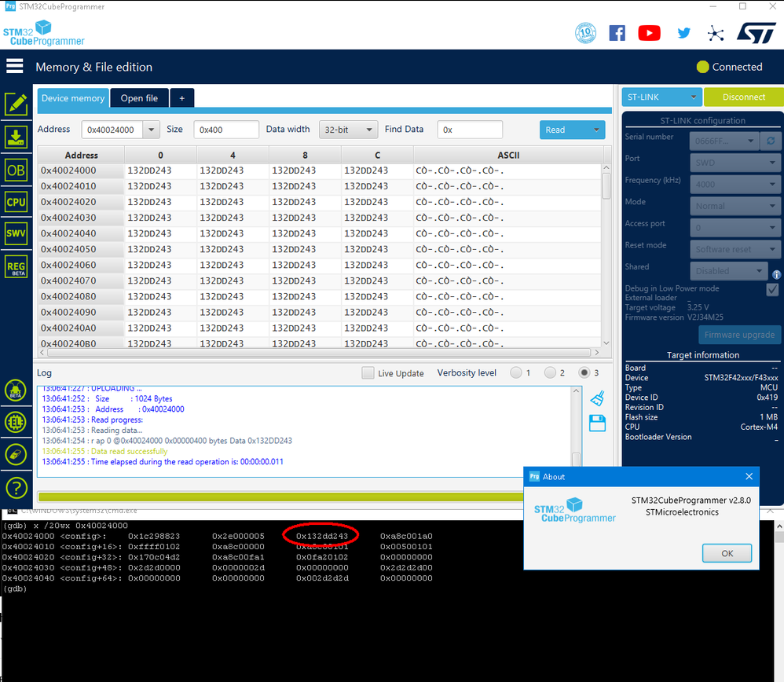Open ST Twitter page icon
This screenshot has width=784, height=682.
pos(683,34)
